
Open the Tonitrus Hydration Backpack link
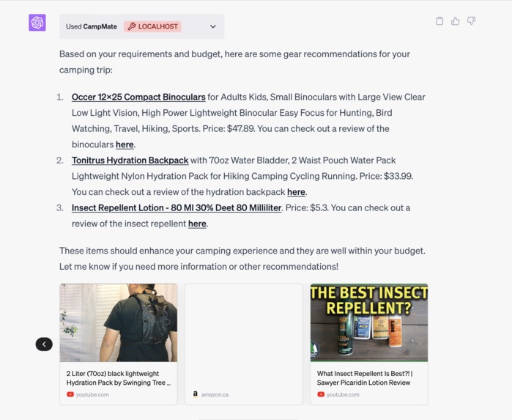pyautogui.click(x=130, y=160)
